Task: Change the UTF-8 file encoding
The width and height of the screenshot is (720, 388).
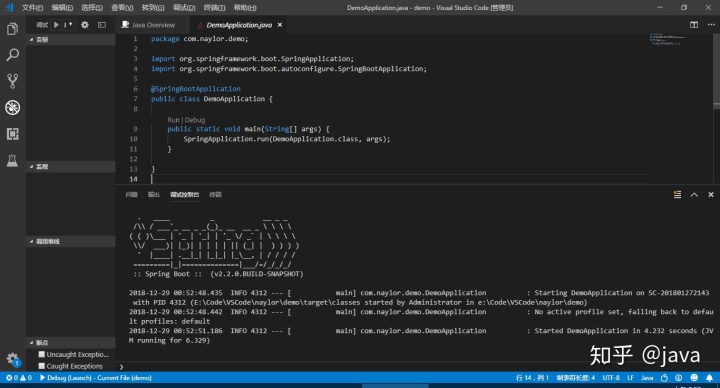Action: [611, 378]
